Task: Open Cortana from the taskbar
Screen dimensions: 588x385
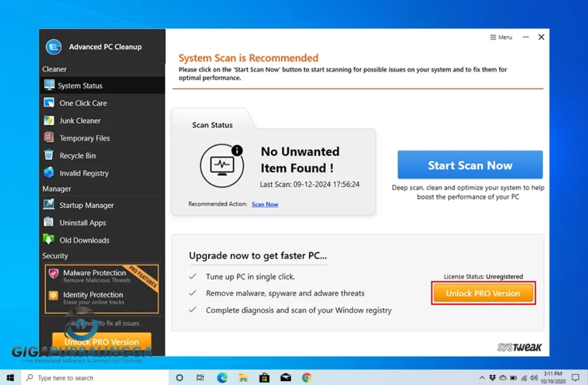Action: (180, 378)
